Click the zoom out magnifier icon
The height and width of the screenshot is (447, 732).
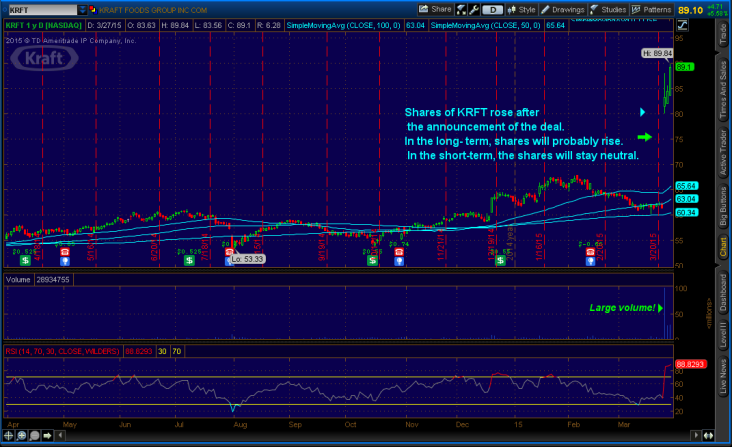35,435
